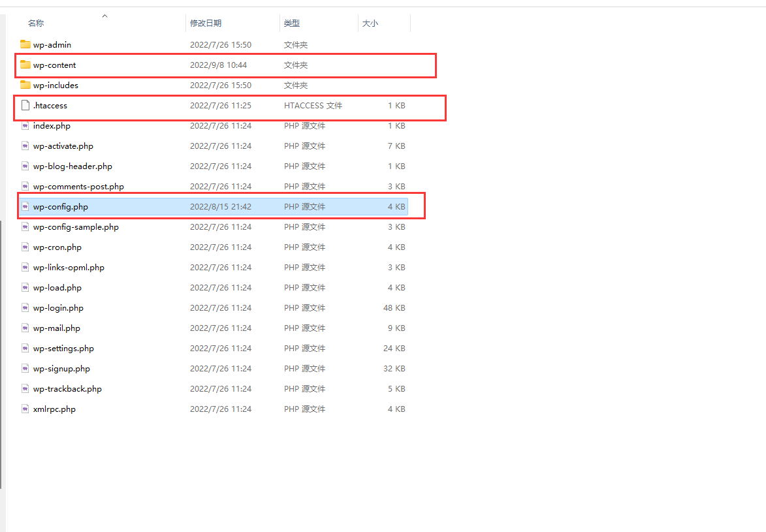Select the .htaccess file name
This screenshot has height=532, width=766.
[50, 106]
